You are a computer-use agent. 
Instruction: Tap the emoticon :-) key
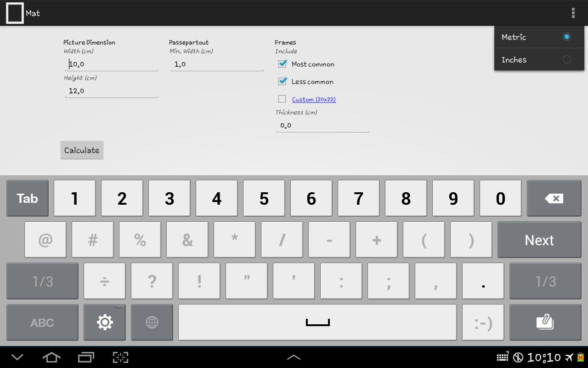(483, 322)
